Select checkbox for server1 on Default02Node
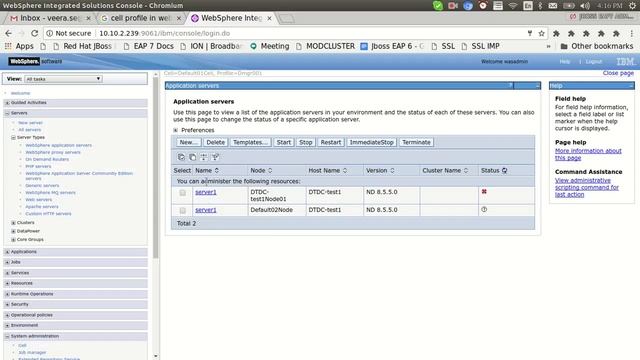 tap(182, 210)
